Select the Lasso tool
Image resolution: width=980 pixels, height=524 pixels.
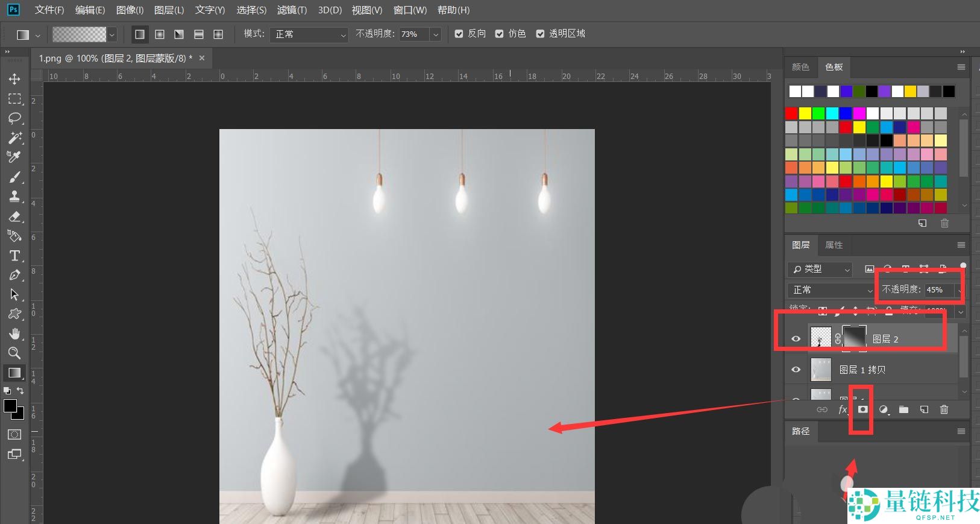tap(14, 118)
